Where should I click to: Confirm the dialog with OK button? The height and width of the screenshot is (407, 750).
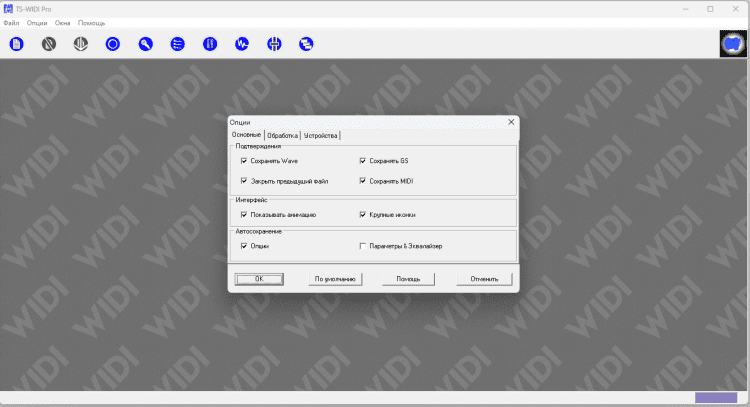[259, 279]
